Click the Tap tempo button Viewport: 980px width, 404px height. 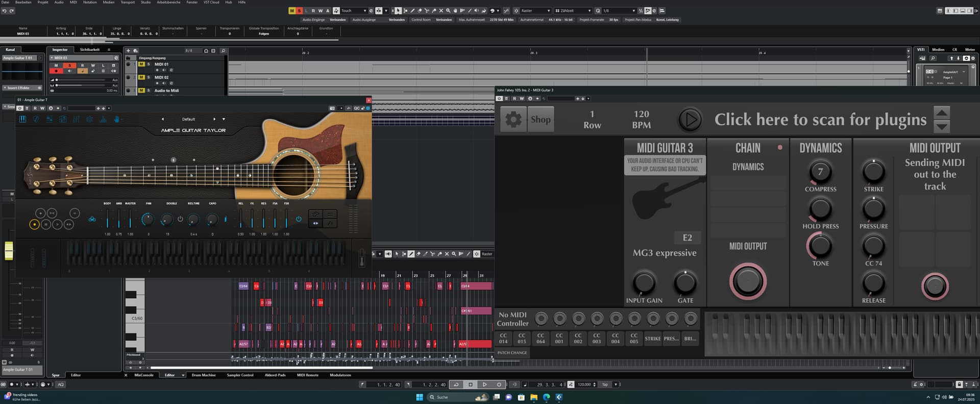click(x=605, y=385)
